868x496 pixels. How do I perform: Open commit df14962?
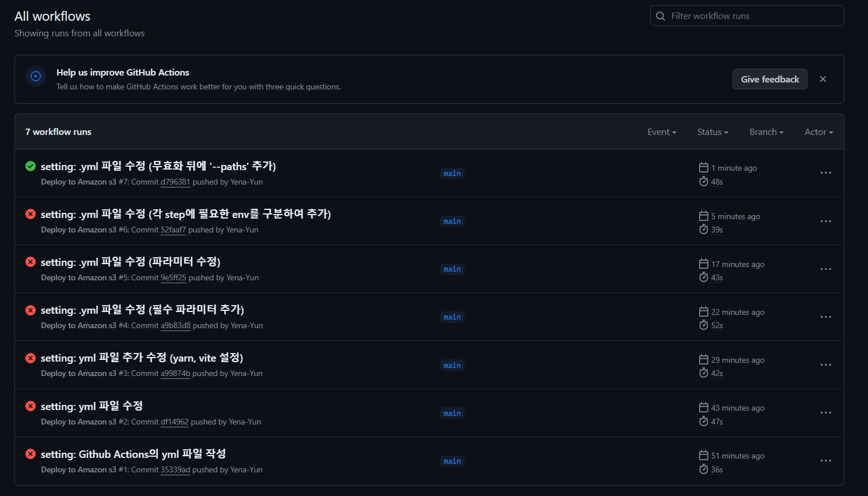click(x=175, y=422)
